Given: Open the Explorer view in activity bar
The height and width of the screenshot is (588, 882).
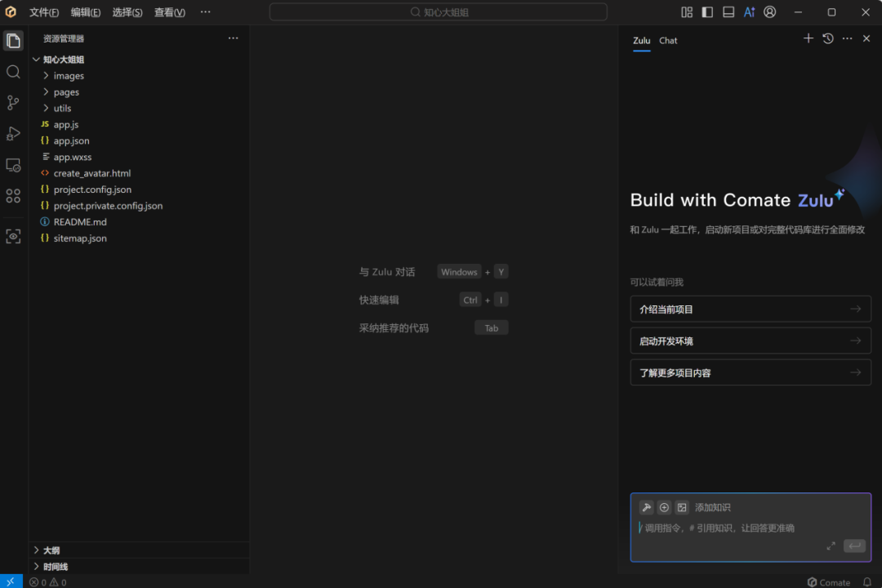Looking at the screenshot, I should point(13,41).
